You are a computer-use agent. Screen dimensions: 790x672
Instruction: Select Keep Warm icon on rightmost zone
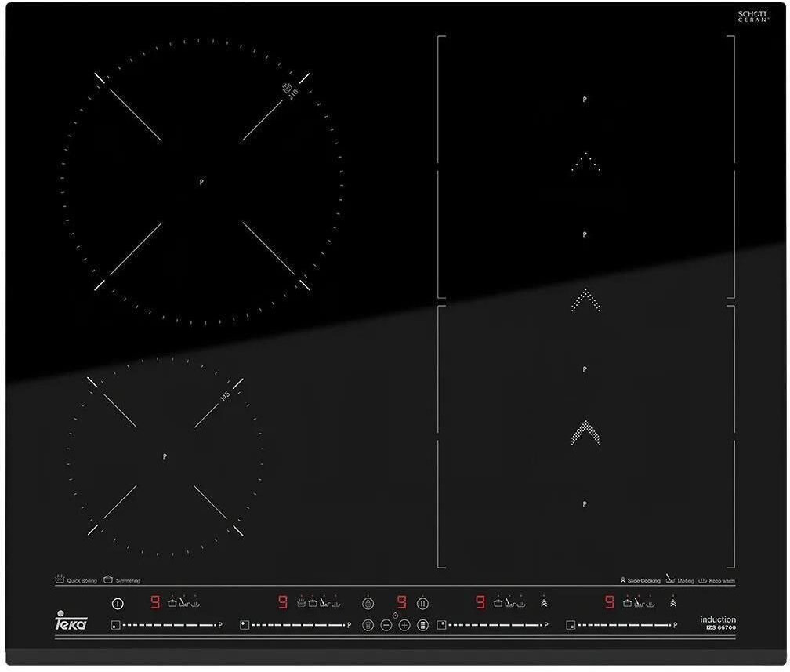(x=650, y=603)
